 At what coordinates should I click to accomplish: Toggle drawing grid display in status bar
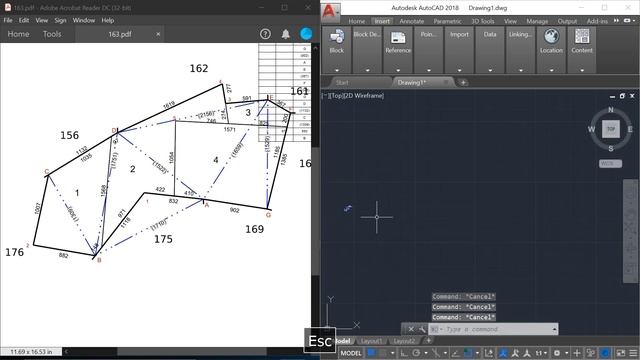point(371,353)
